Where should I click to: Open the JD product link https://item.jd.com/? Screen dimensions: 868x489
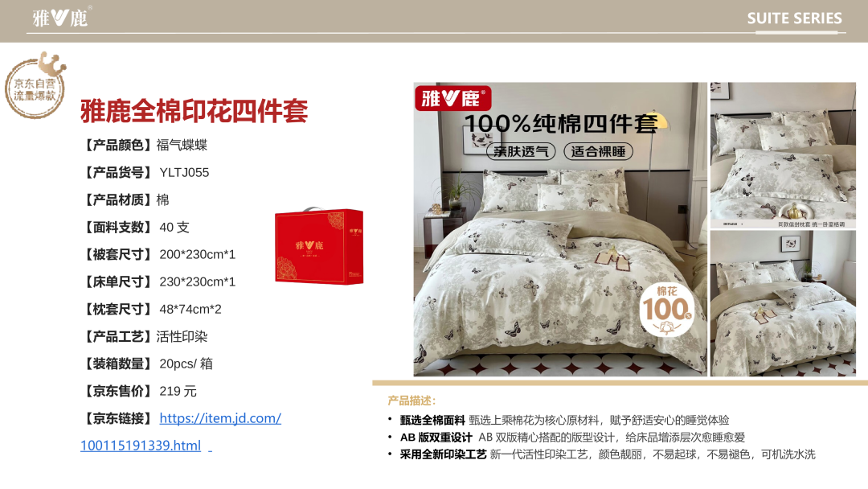(x=220, y=418)
